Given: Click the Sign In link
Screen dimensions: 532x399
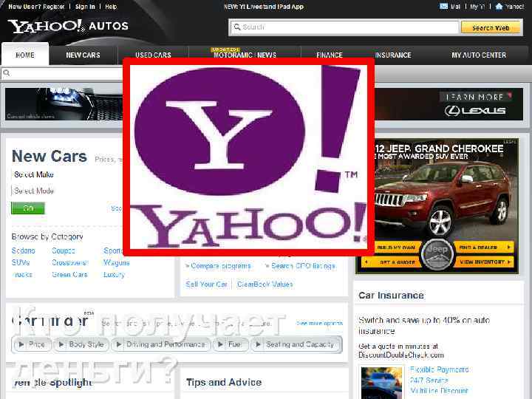Looking at the screenshot, I should (x=85, y=7).
